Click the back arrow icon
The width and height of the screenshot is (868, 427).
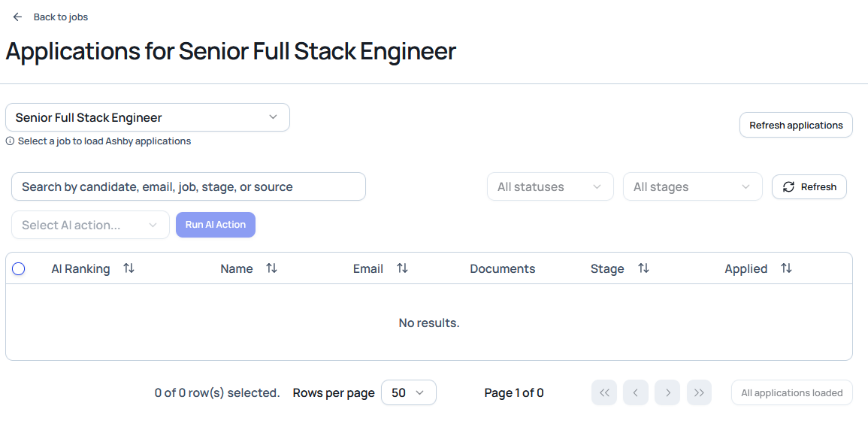click(17, 17)
